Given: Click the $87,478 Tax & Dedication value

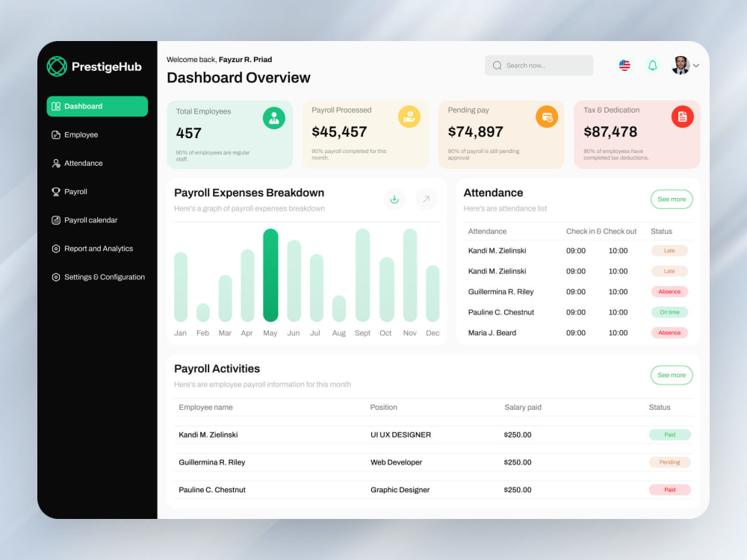Looking at the screenshot, I should point(610,132).
